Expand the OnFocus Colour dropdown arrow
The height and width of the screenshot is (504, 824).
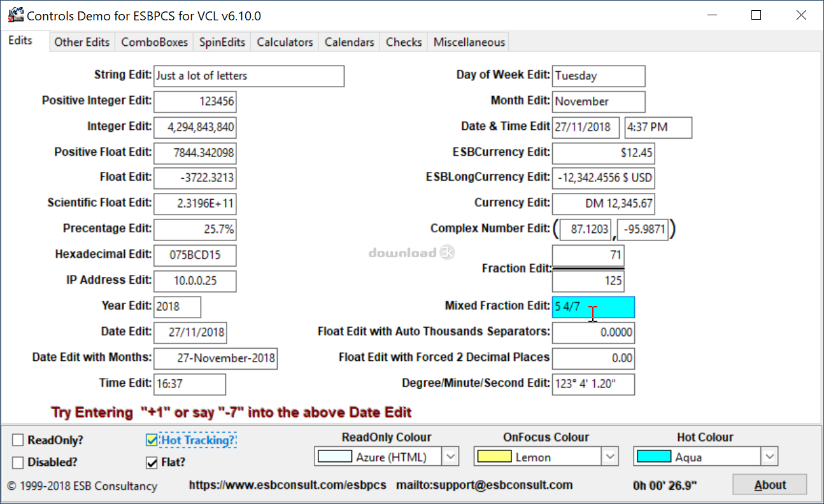coord(610,457)
